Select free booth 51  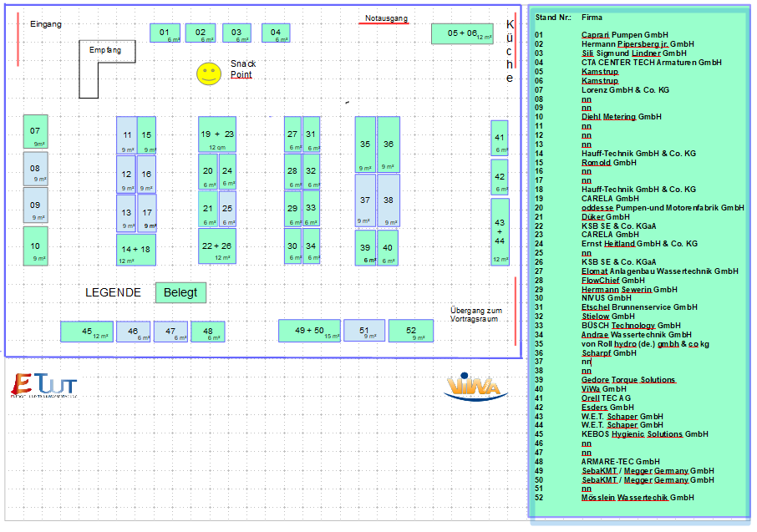coord(364,331)
